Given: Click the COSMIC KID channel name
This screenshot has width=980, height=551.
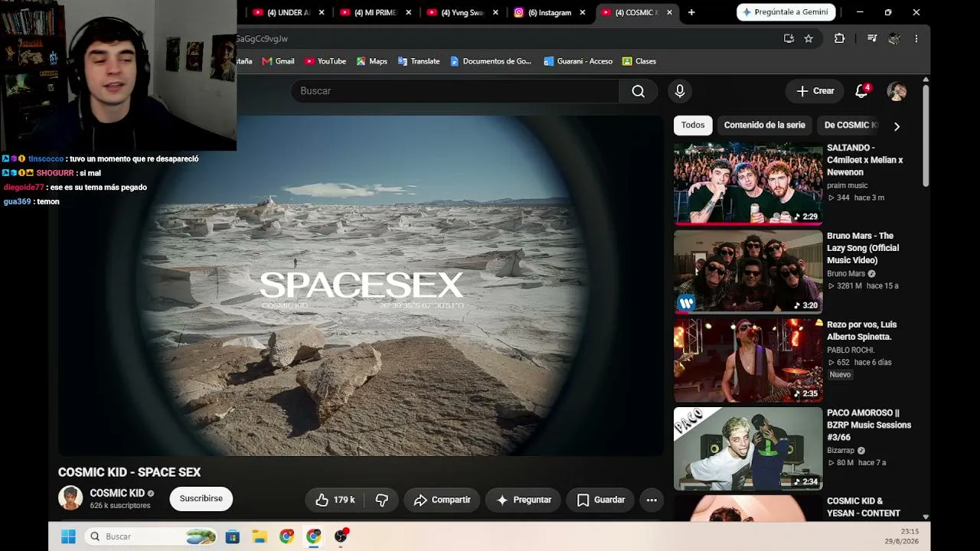Looking at the screenshot, I should pos(117,494).
